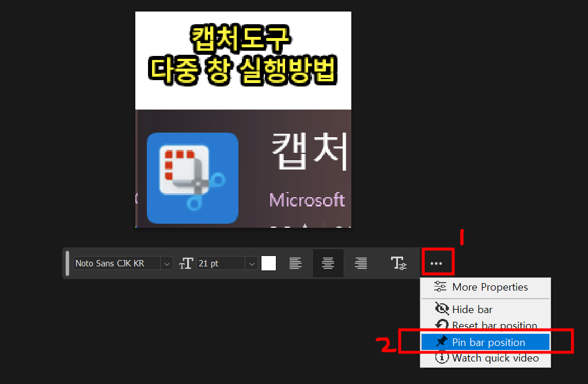
Task: Open the text properties icon with sliders
Action: (x=399, y=263)
